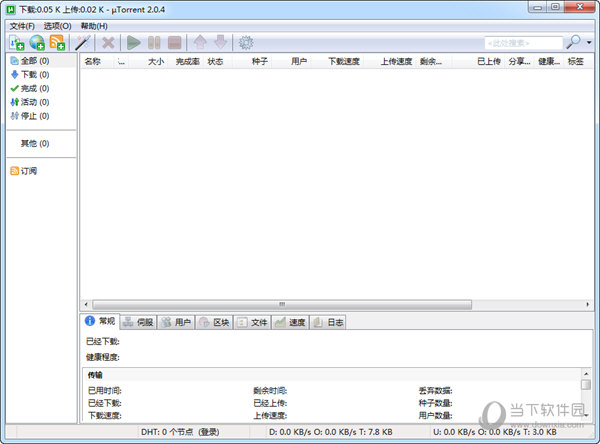Click the Add RSS Feed icon

tap(57, 42)
